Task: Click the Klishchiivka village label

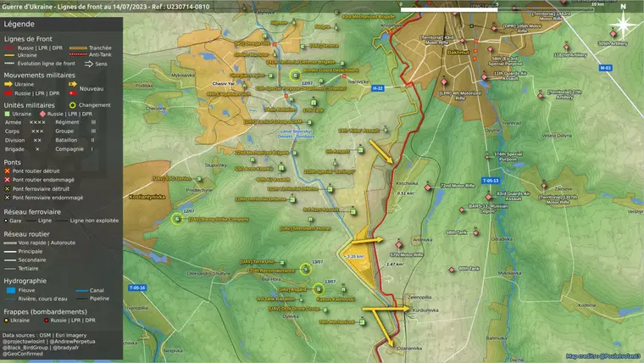Action: click(x=407, y=183)
